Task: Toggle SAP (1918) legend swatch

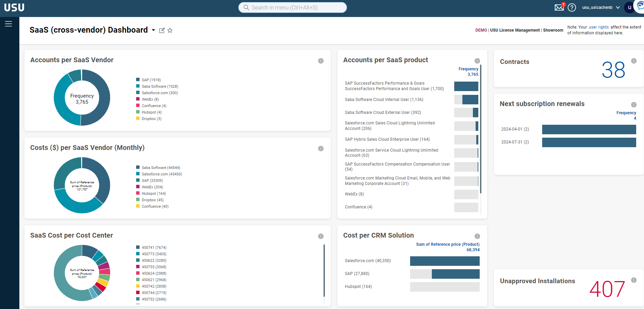Action: 138,80
